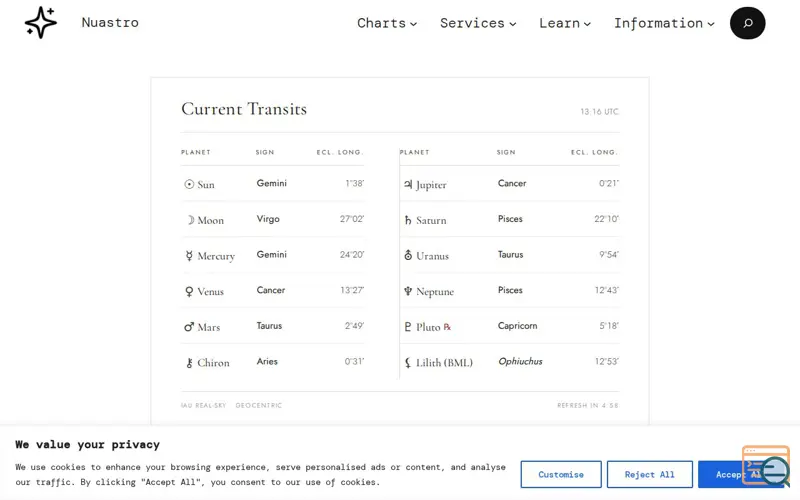This screenshot has width=800, height=500.
Task: Click the REFRESH IN countdown text
Action: pos(588,405)
